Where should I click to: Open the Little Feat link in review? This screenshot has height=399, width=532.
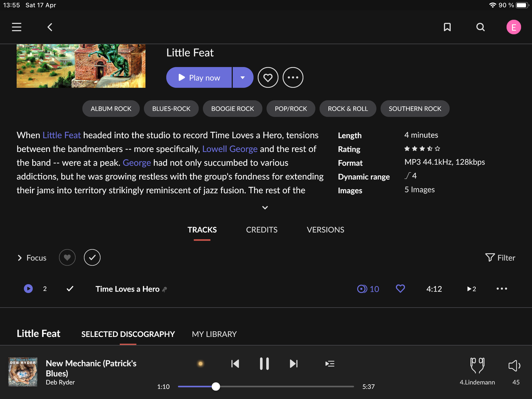pos(62,135)
